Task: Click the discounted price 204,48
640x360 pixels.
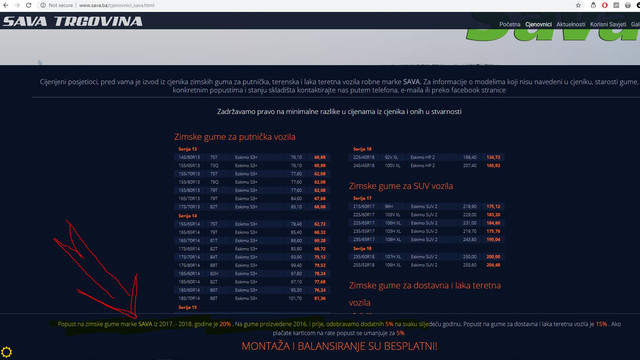Action: coord(493,265)
